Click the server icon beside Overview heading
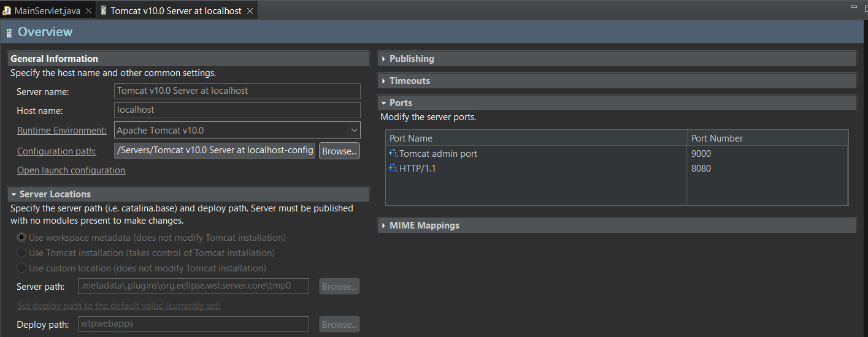The width and height of the screenshot is (868, 337). tap(9, 33)
